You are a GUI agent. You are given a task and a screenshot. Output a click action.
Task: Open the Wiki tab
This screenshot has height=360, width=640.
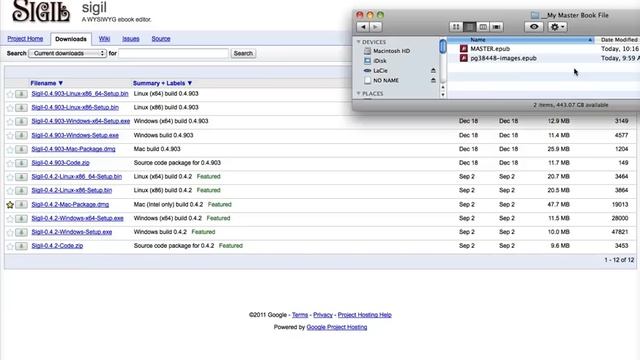click(104, 39)
